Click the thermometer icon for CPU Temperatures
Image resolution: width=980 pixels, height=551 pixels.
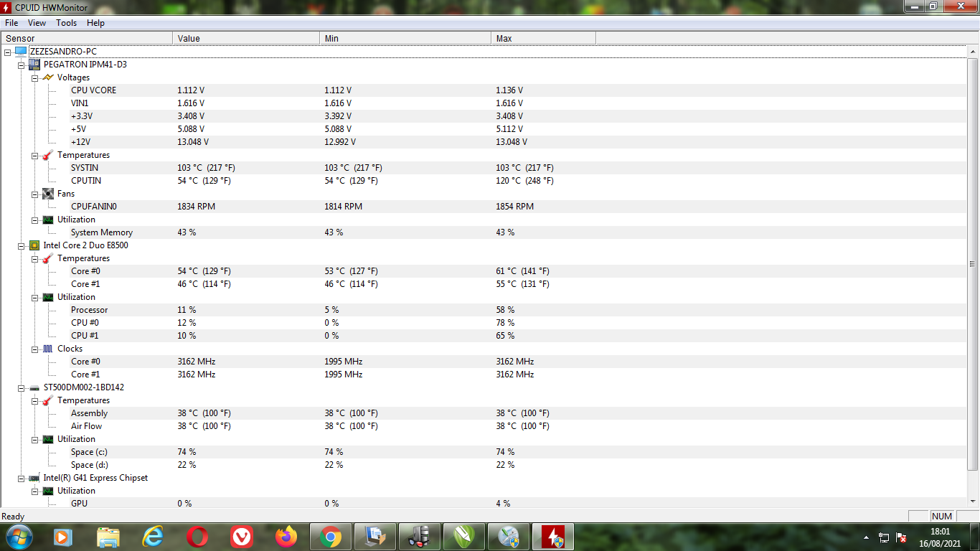coord(47,258)
